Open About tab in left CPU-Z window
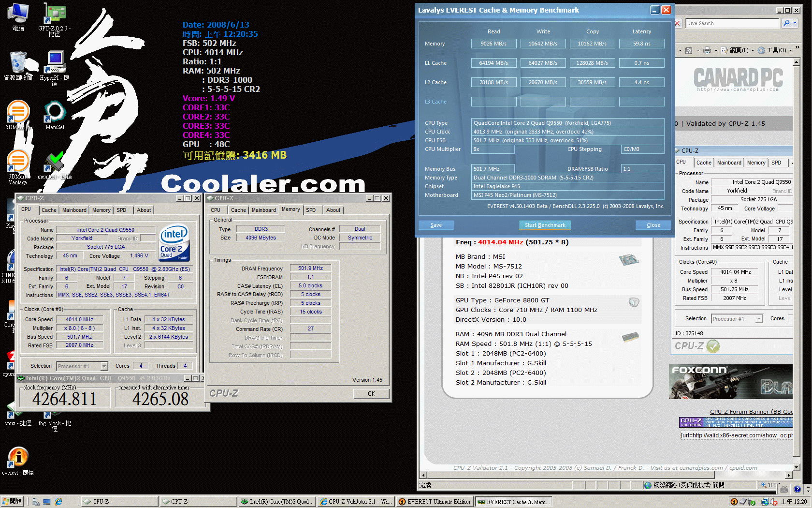 point(144,210)
